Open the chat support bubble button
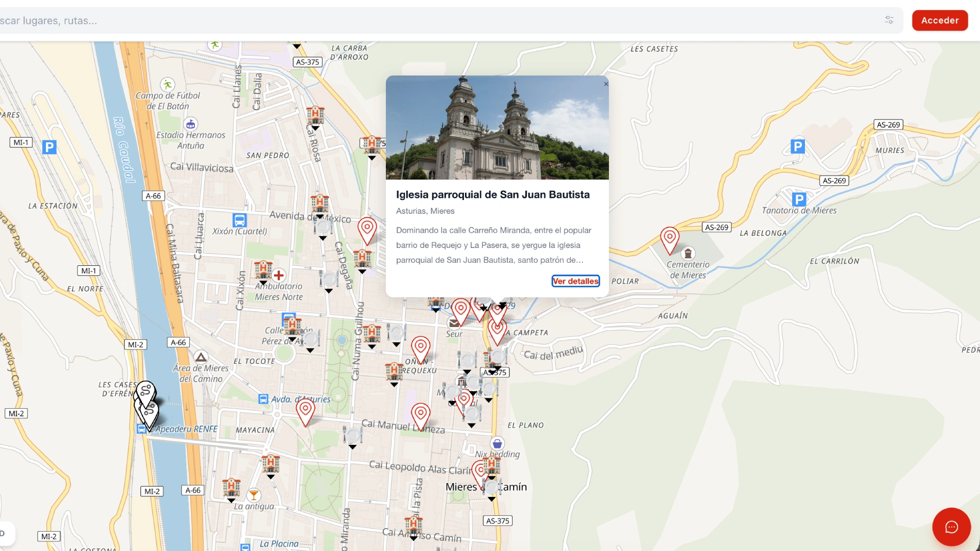The height and width of the screenshot is (551, 980). [x=951, y=527]
